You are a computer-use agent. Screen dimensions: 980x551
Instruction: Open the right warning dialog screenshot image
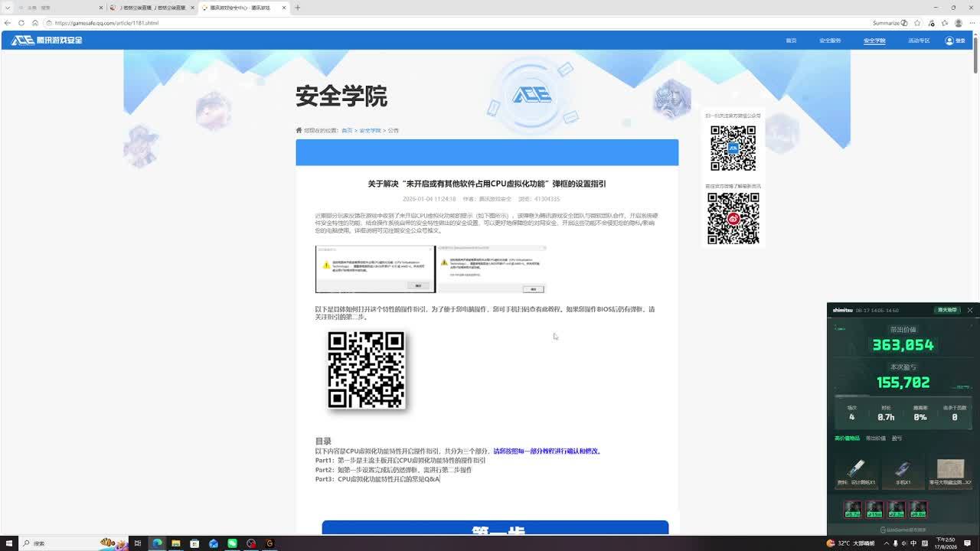click(x=492, y=269)
